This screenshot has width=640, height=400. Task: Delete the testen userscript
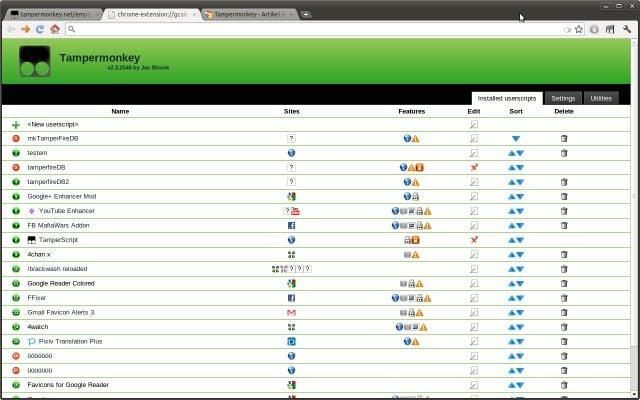(x=564, y=153)
